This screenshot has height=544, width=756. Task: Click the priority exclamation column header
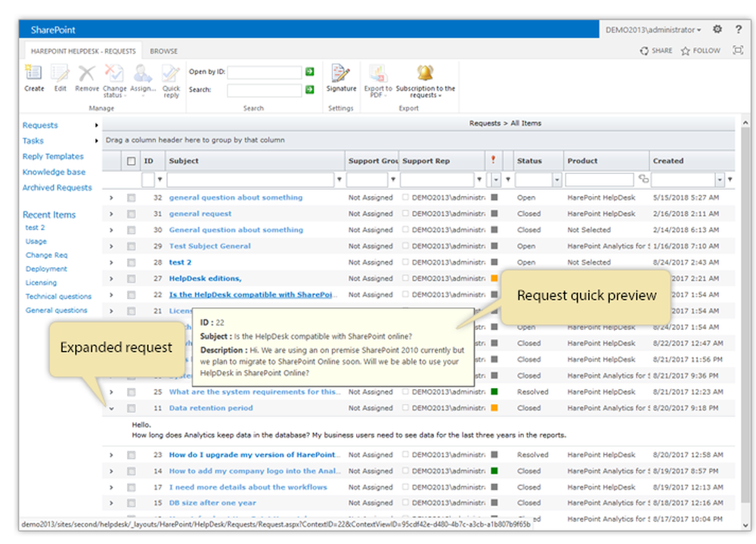tap(493, 160)
